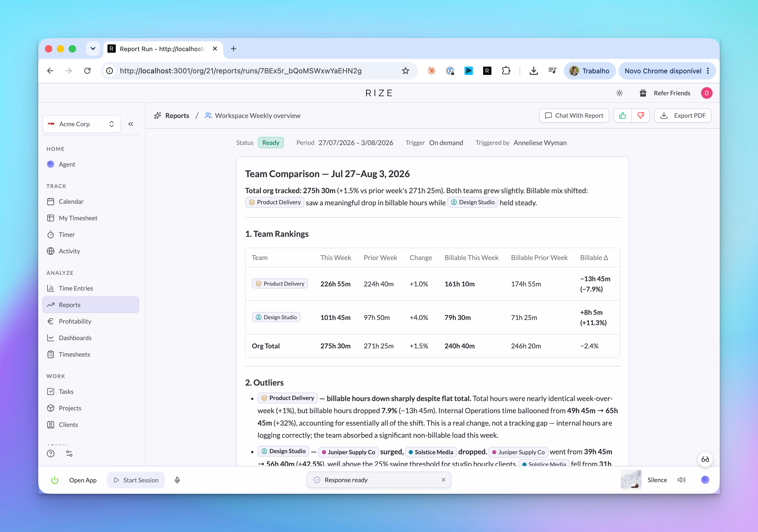This screenshot has height=532, width=758.
Task: Toggle light/dark theme sun icon
Action: click(x=619, y=93)
